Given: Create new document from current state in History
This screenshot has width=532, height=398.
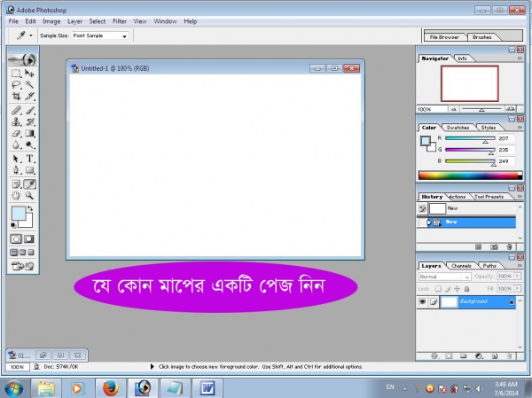Looking at the screenshot, I should pos(479,247).
